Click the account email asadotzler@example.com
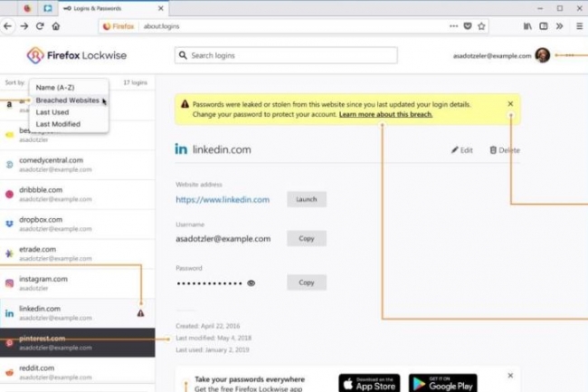Image resolution: width=588 pixels, height=392 pixels. [492, 56]
